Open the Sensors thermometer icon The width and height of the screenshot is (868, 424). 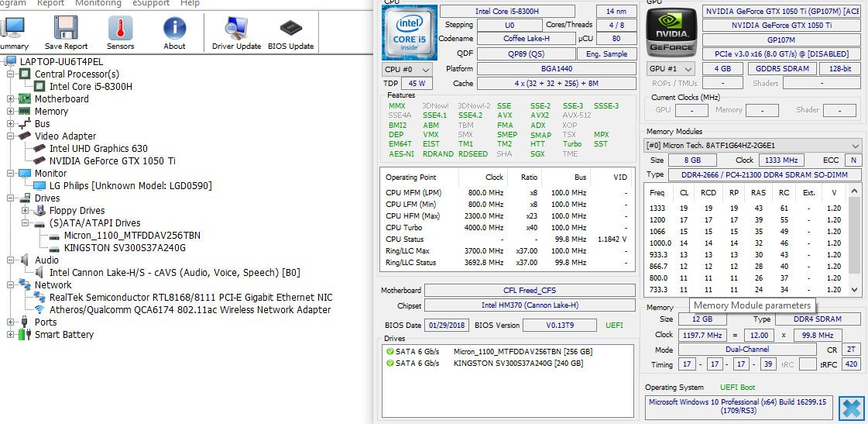pos(120,28)
